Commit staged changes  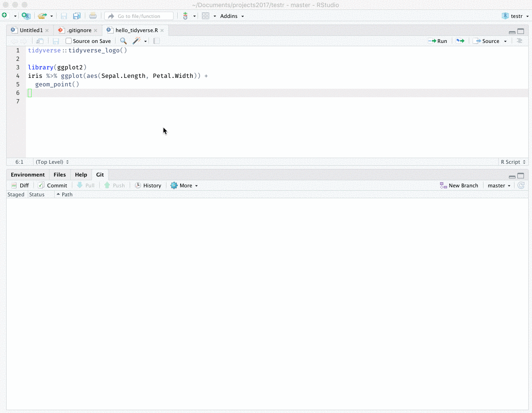(53, 185)
